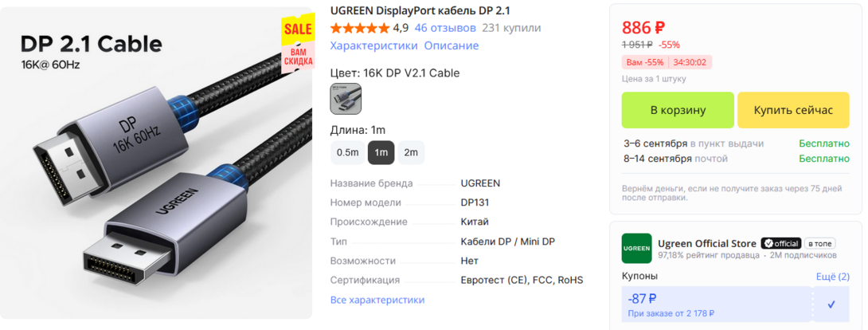
Task: Click the "в топе" seller badge
Action: tap(820, 244)
